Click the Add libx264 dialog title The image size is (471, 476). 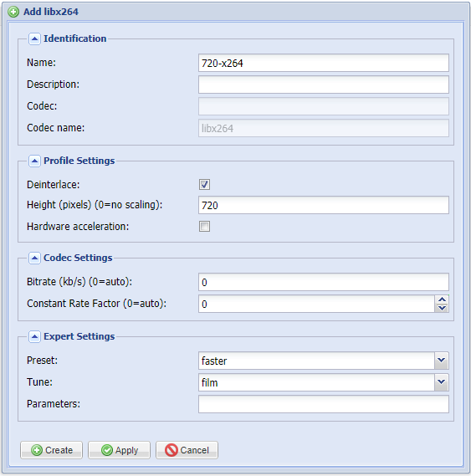[x=51, y=12]
